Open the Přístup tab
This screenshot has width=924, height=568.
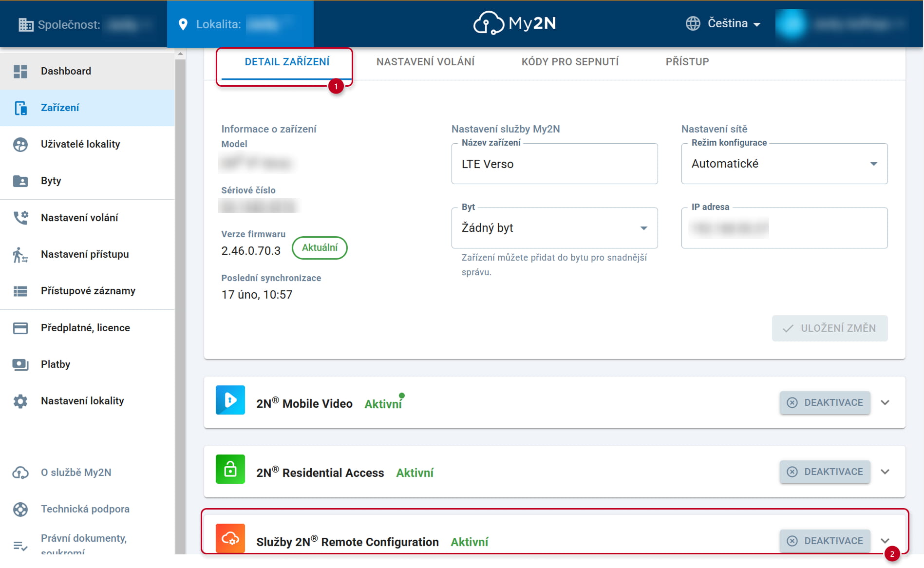[687, 62]
